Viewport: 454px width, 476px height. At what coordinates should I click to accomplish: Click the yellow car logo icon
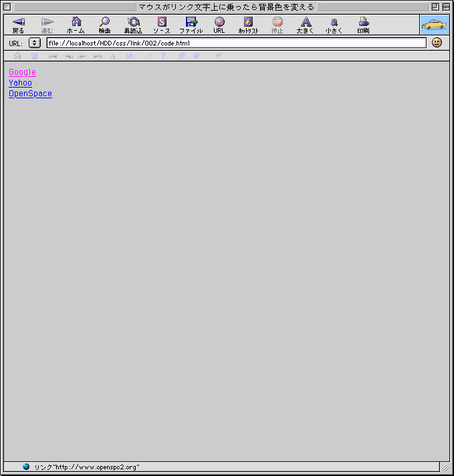coord(435,25)
